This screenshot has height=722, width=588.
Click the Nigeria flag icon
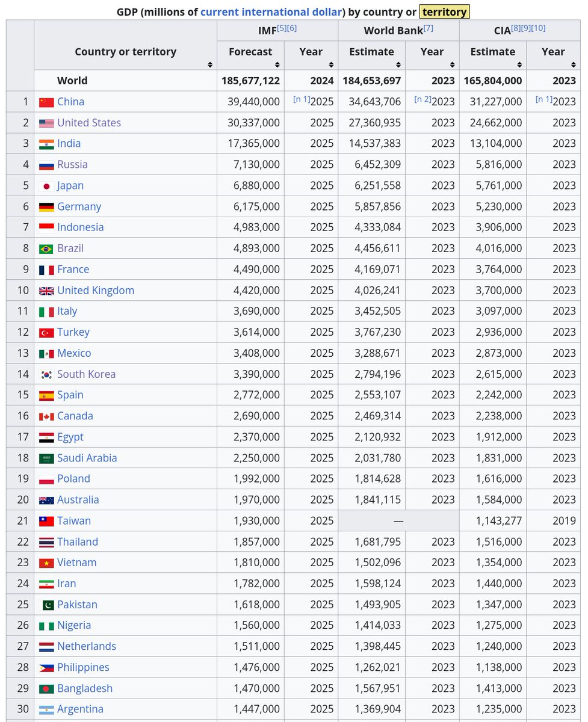(46, 626)
